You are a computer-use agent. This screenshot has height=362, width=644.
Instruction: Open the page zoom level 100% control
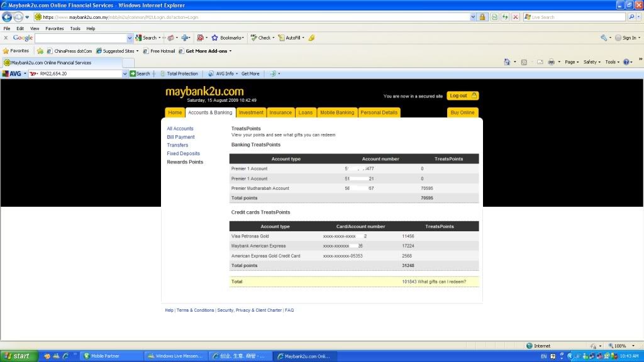(x=621, y=346)
